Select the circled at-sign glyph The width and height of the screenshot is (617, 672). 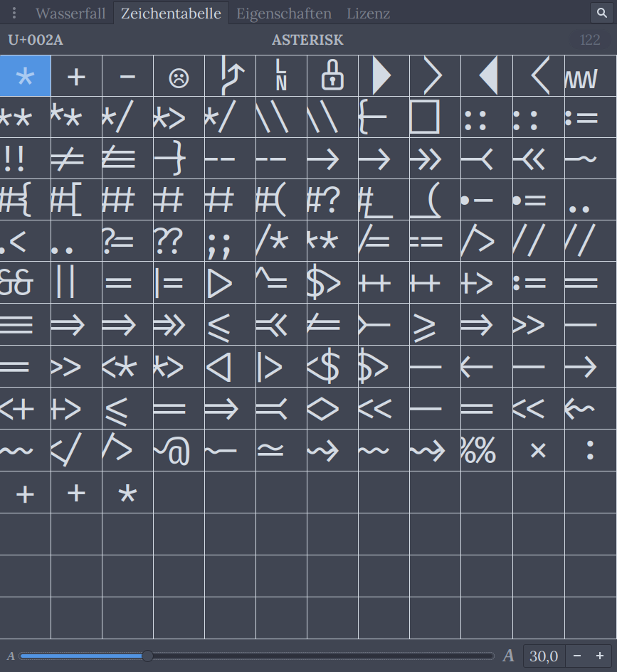click(x=179, y=449)
